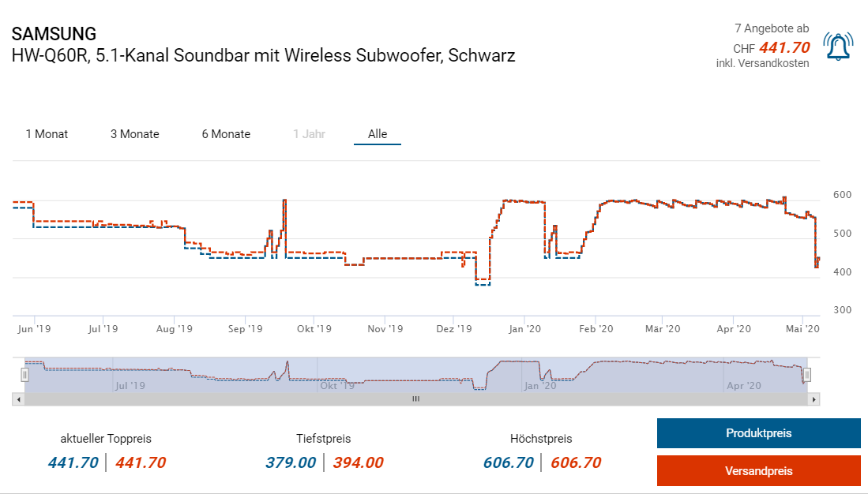Viewport: 868px width, 494px height.
Task: Choose the 1 Jahr range option
Action: click(309, 134)
